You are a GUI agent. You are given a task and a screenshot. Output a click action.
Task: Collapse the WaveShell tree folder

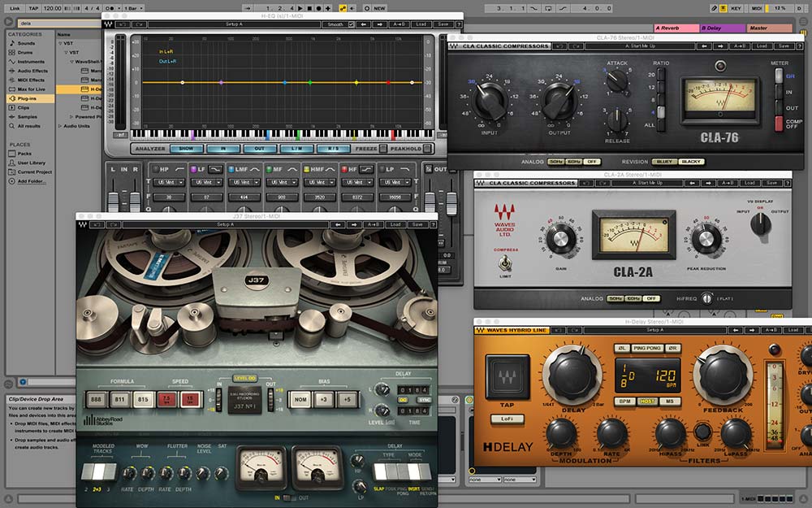pos(72,62)
